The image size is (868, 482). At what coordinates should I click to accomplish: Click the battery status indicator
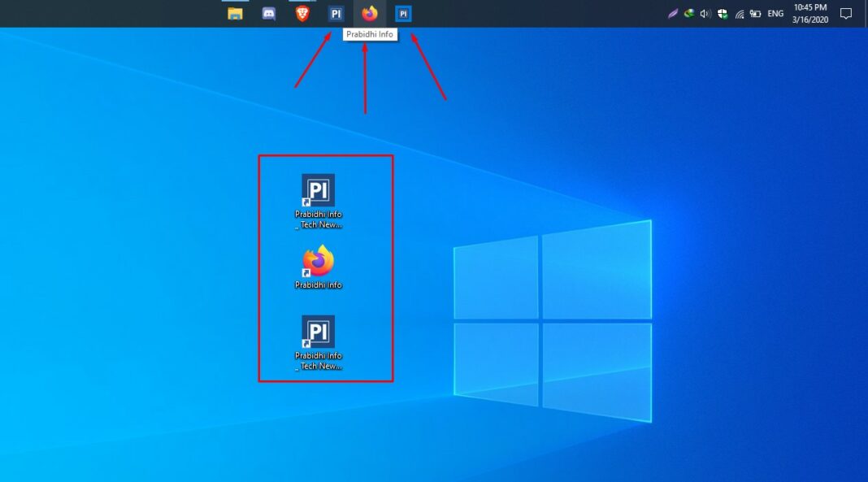(x=757, y=13)
